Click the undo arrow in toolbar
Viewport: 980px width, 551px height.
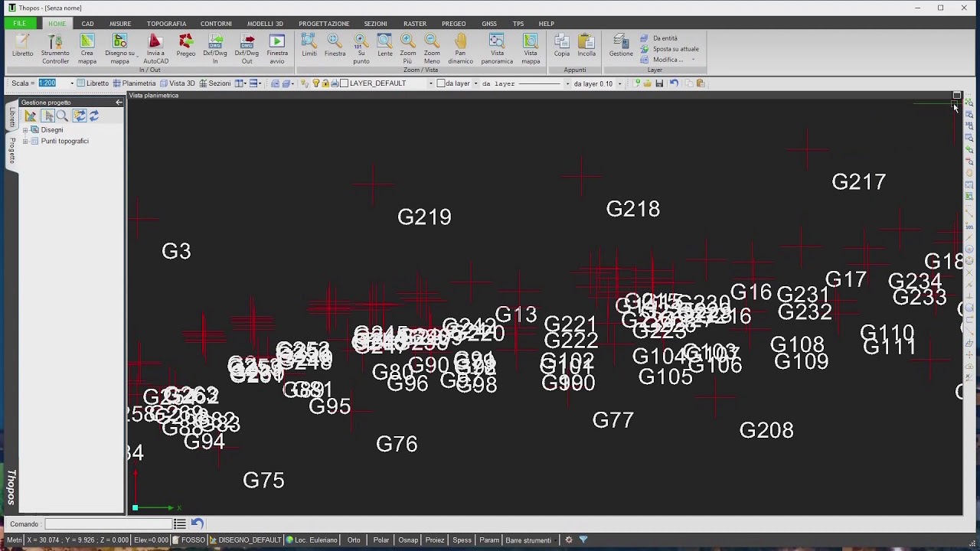point(674,83)
